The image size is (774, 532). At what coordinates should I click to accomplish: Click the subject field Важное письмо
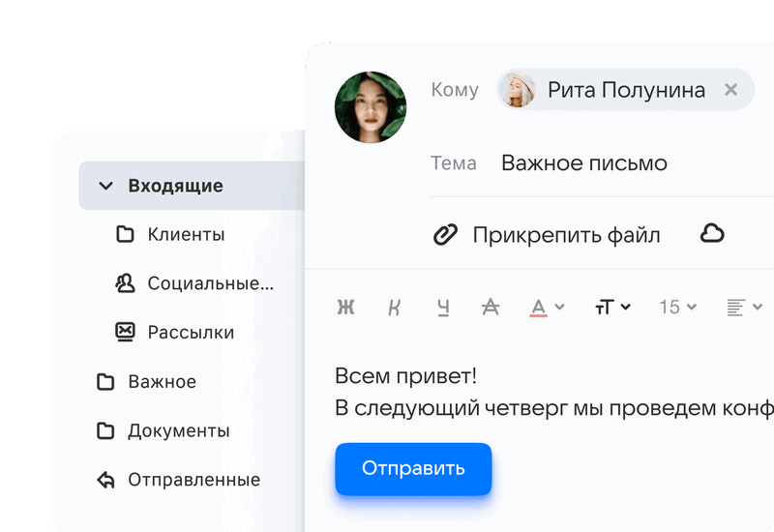point(584,163)
